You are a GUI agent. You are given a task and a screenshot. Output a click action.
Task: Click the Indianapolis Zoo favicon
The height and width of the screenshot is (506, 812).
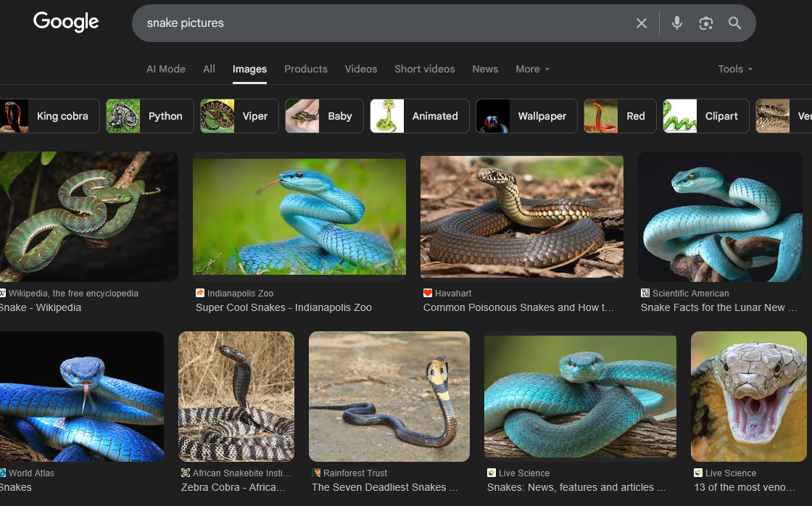200,294
